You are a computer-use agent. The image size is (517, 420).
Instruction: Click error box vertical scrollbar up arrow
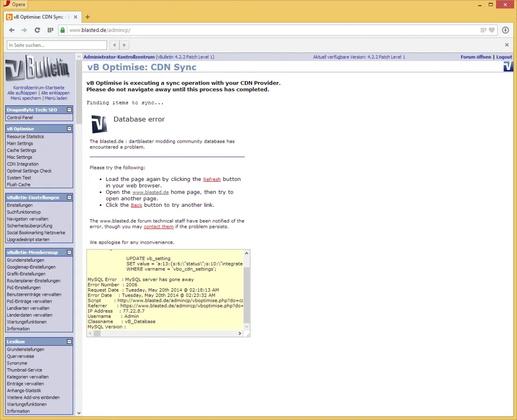point(246,253)
